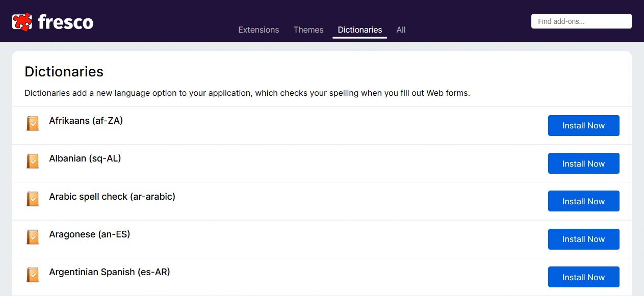
Task: Open the Afrikaans (af-ZA) title link
Action: [x=86, y=121]
